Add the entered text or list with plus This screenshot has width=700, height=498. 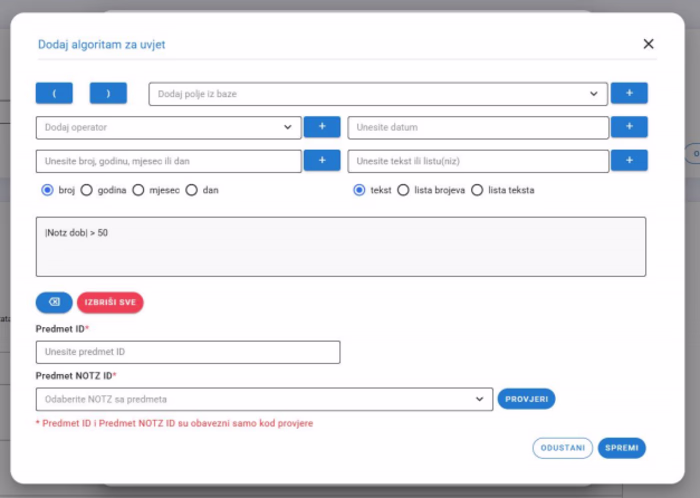click(x=629, y=161)
